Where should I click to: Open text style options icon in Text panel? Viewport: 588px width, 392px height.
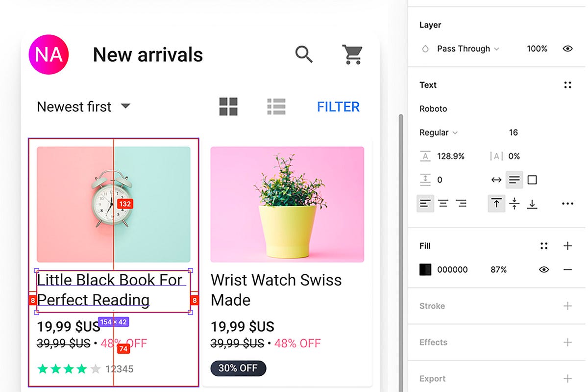567,84
